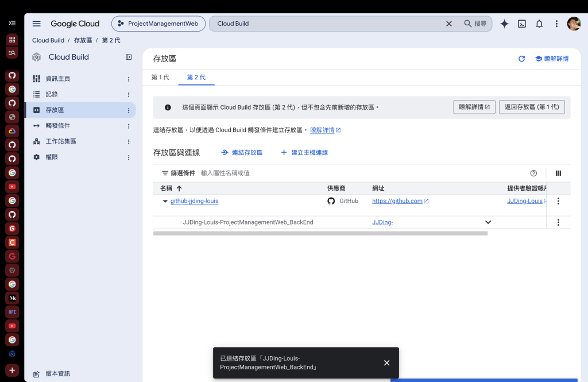Open the orange C icon in the left dock
This screenshot has width=588, height=382.
13,242
